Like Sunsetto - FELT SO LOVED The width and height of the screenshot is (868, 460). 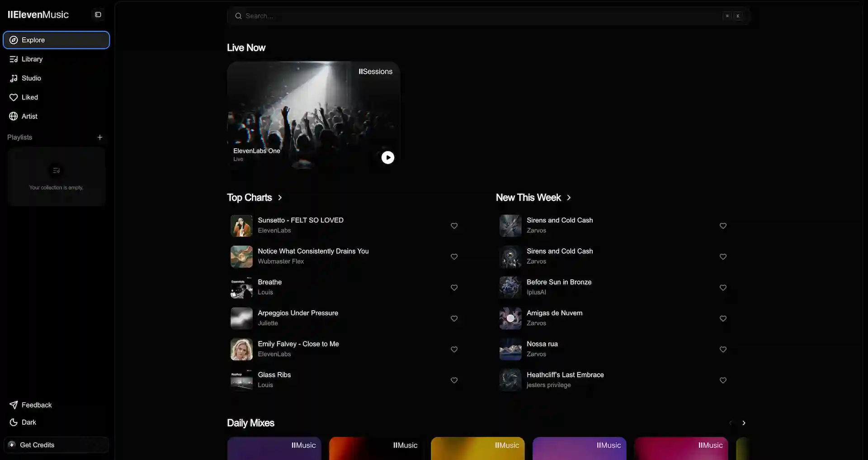(454, 226)
